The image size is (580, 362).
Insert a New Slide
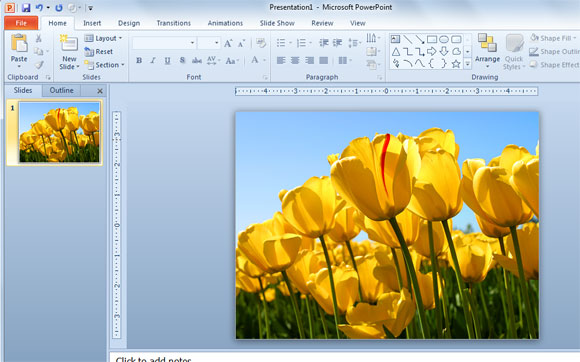click(69, 52)
